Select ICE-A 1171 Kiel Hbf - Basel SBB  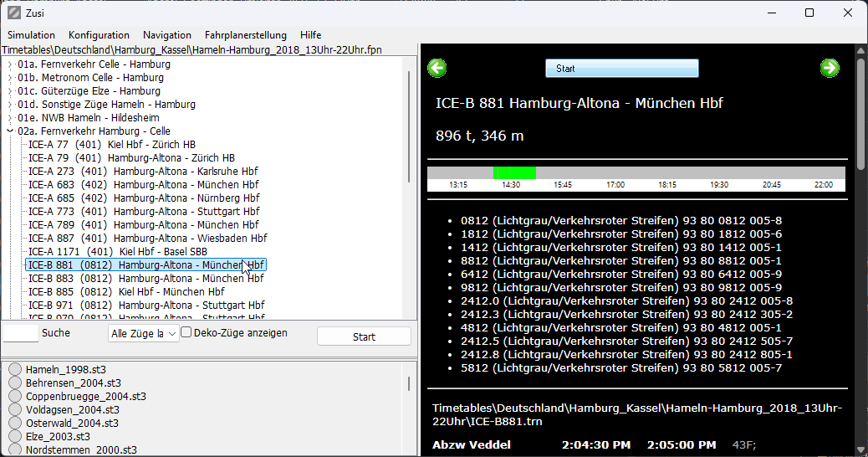[x=118, y=251]
